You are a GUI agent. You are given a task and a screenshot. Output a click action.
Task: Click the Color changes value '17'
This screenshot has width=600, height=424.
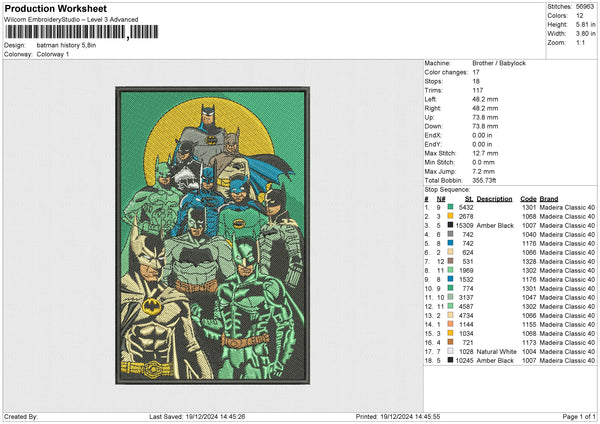[476, 72]
